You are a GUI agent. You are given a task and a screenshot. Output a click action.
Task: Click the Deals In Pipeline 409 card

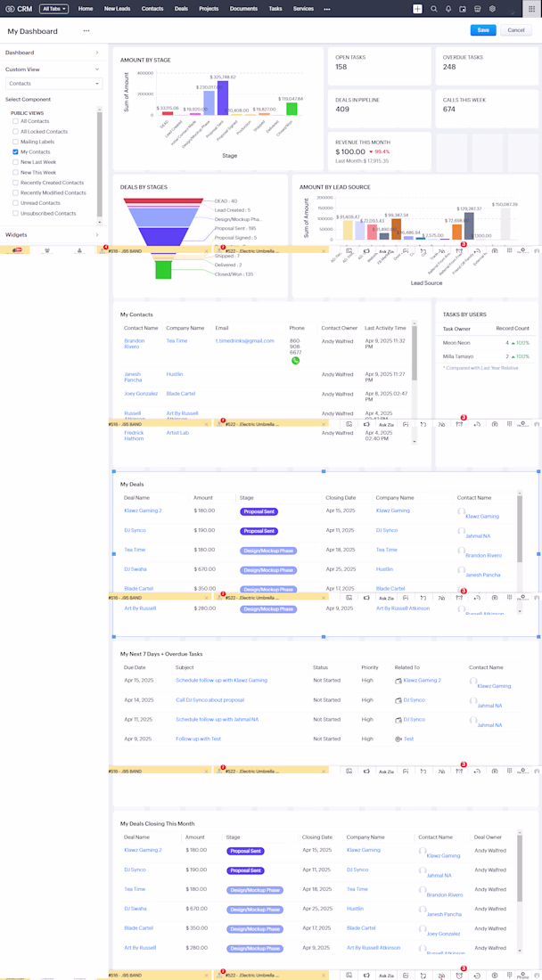tap(380, 108)
